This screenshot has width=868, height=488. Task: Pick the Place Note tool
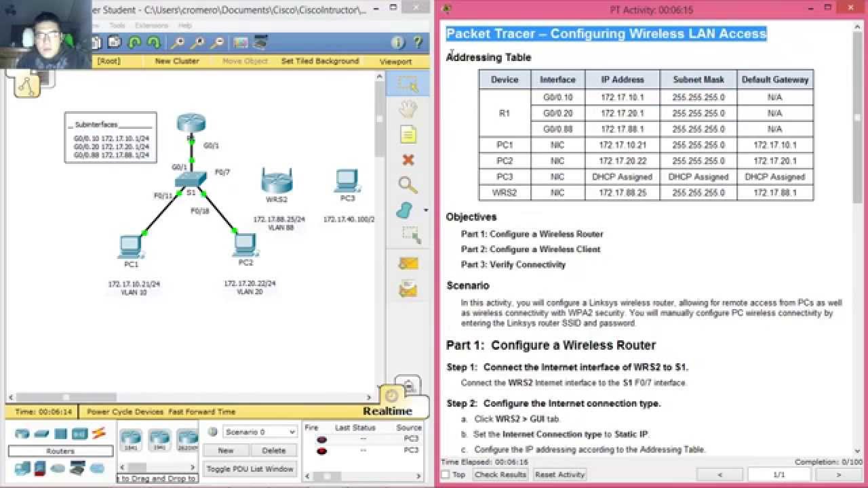408,134
